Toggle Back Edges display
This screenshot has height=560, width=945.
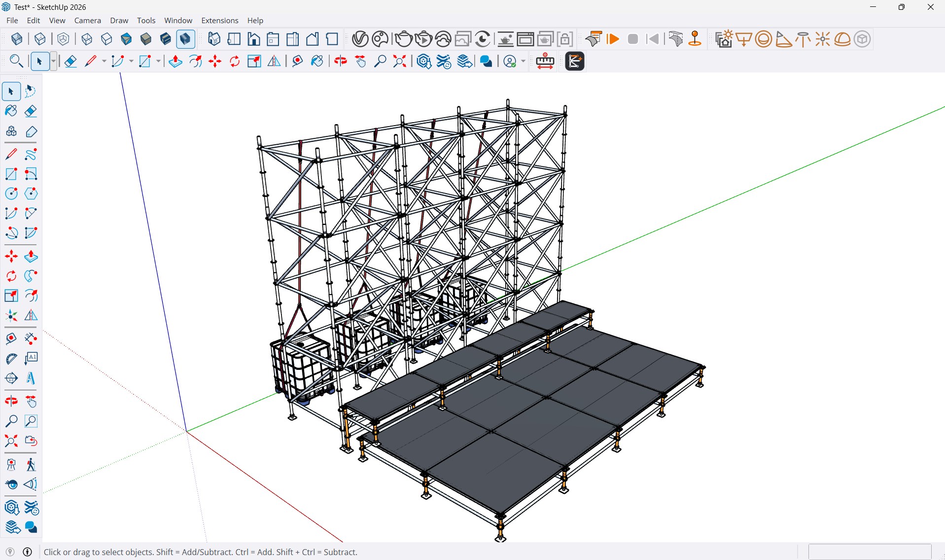[x=40, y=39]
